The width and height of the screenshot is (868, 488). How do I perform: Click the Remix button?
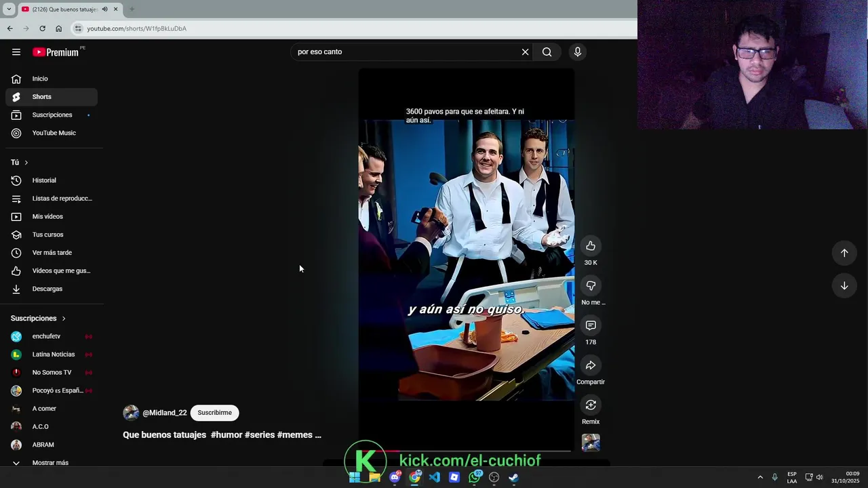pyautogui.click(x=591, y=405)
